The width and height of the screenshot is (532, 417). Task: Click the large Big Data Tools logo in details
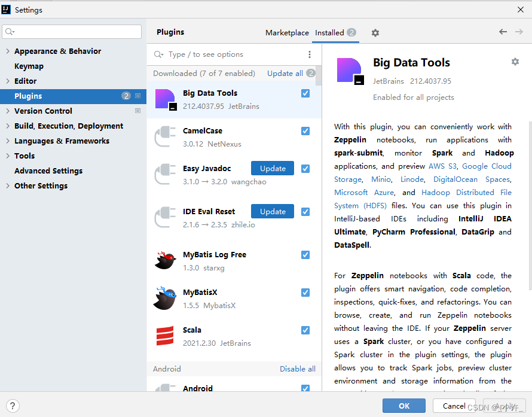pos(350,71)
